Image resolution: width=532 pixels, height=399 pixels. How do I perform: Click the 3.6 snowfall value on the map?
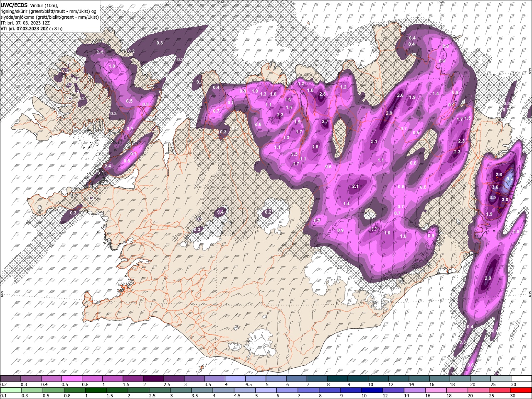[x=495, y=187]
